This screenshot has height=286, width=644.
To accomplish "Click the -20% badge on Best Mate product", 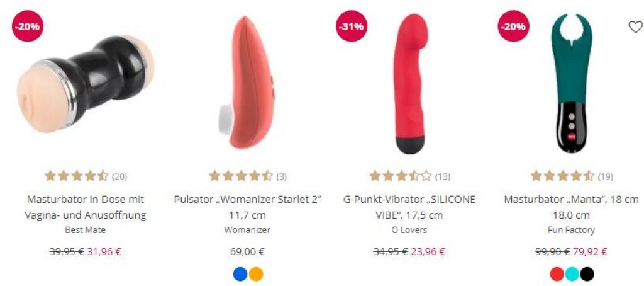I will tap(28, 26).
